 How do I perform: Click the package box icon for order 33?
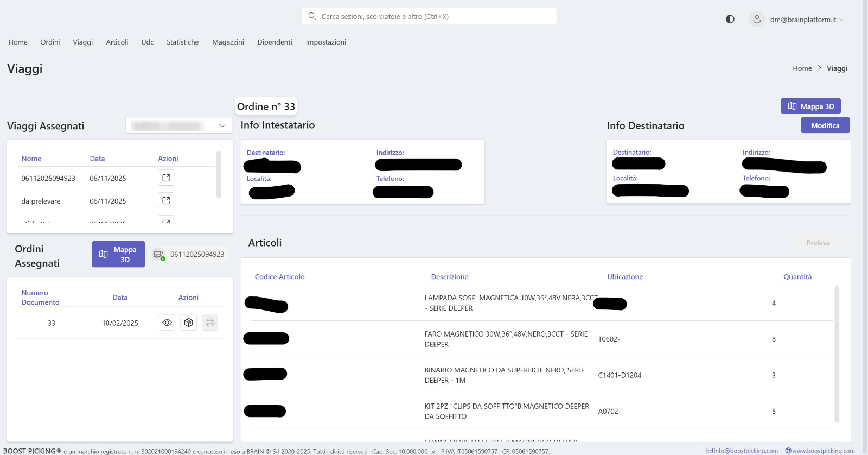(x=188, y=323)
